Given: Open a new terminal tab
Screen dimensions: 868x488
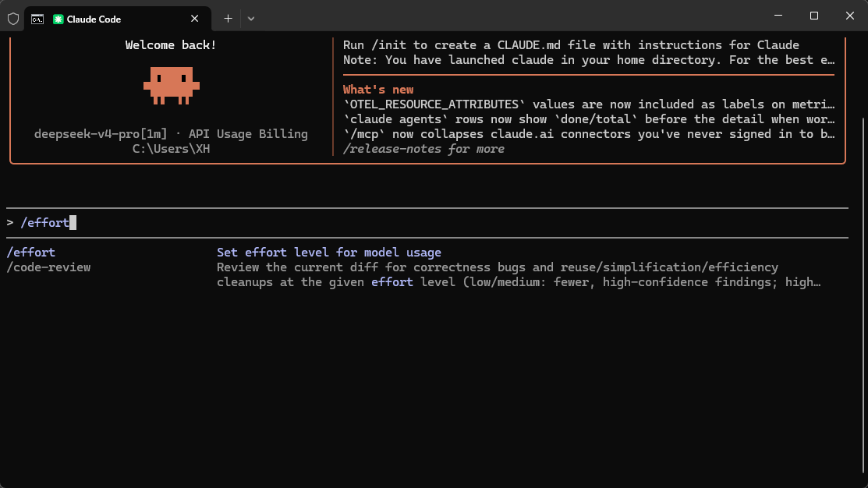Looking at the screenshot, I should pyautogui.click(x=228, y=19).
